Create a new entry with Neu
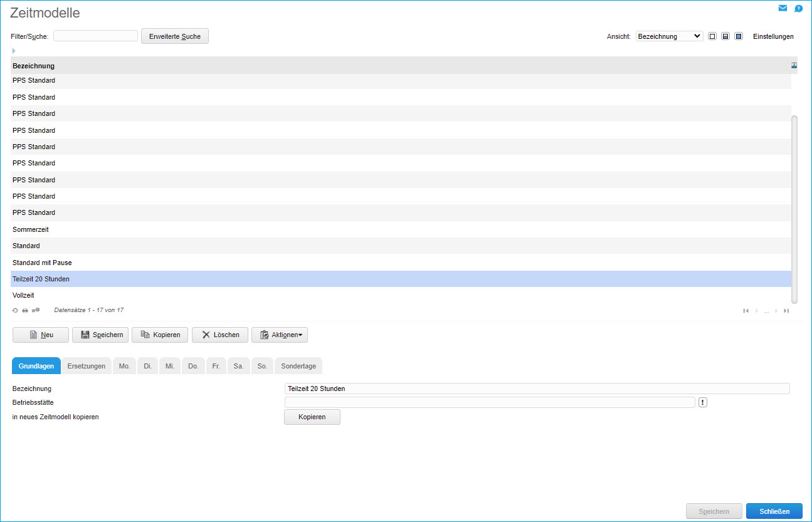This screenshot has width=812, height=522. point(41,335)
